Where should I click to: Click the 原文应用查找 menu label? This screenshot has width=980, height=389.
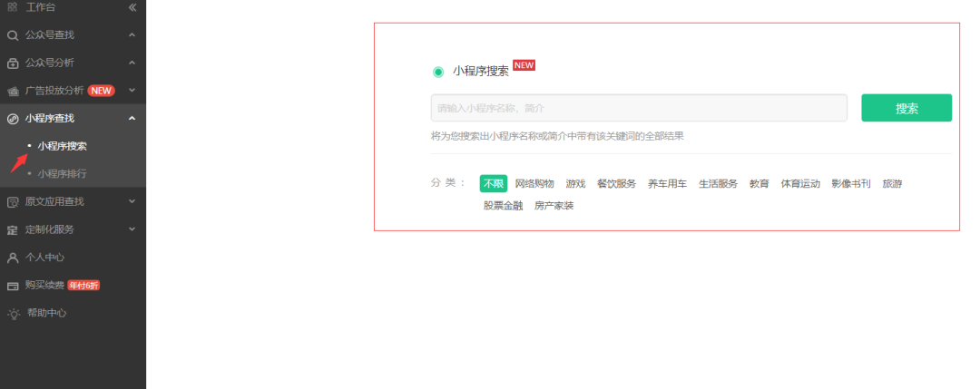[x=54, y=201]
